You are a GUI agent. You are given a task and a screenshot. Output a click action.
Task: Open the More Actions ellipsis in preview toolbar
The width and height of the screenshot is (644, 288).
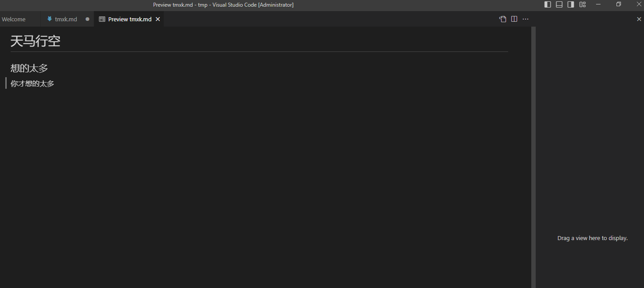point(525,19)
